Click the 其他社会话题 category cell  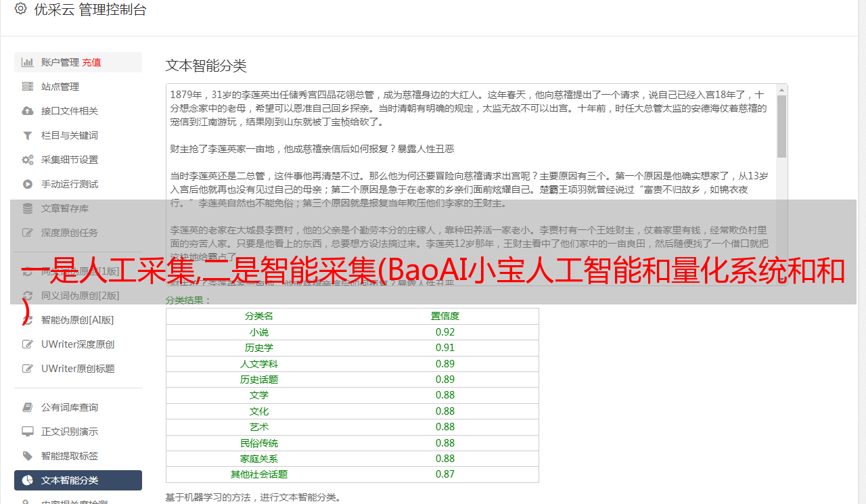coord(259,474)
